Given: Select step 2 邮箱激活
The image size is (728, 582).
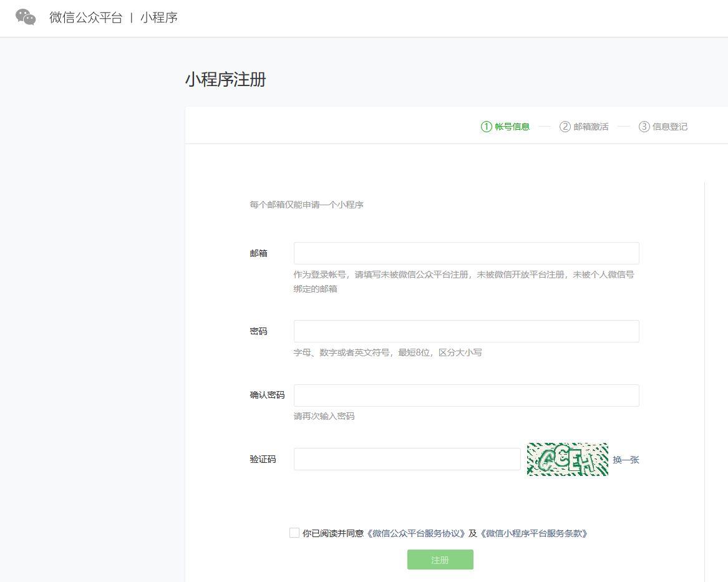Looking at the screenshot, I should pos(584,126).
